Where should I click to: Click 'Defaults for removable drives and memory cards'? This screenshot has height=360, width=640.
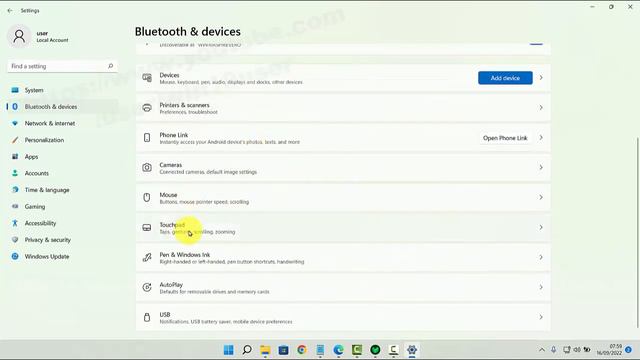214,292
